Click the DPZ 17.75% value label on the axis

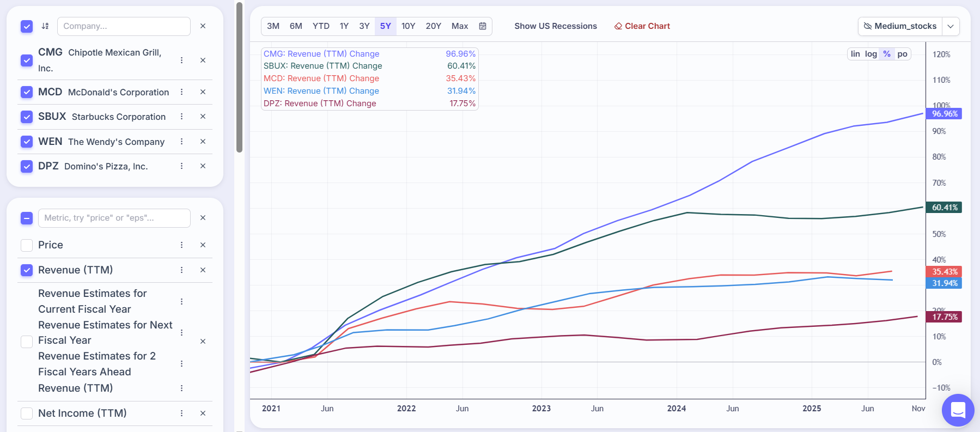pyautogui.click(x=944, y=317)
